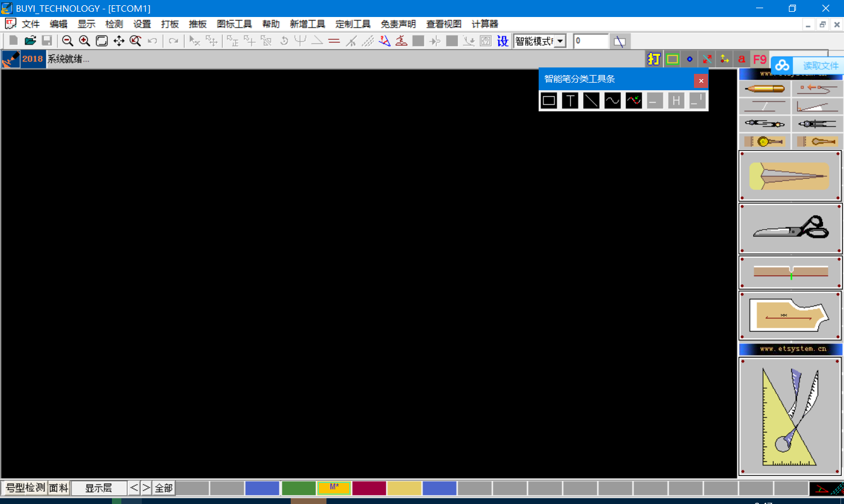Open the 文件 menu

coord(30,24)
